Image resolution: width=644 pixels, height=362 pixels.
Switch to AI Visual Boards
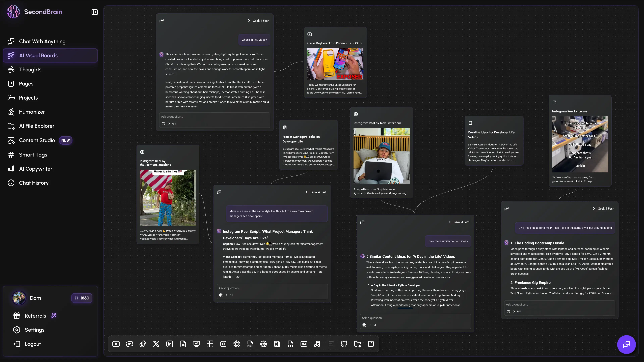click(38, 55)
